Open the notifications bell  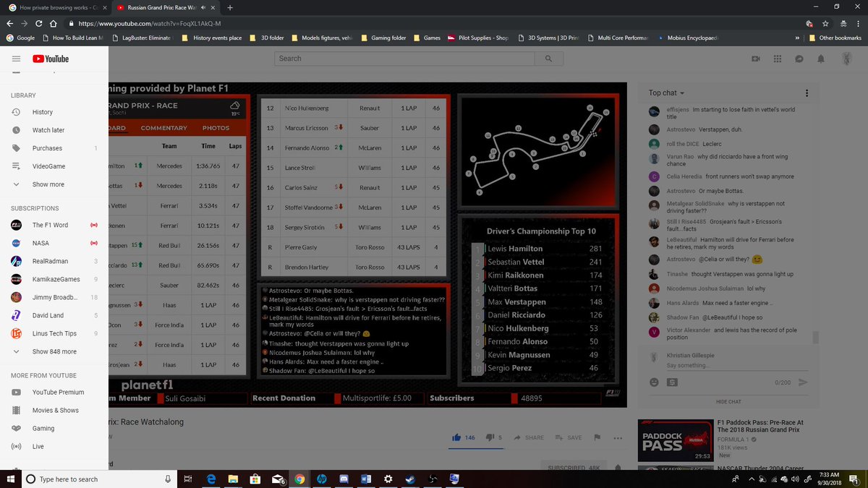click(821, 59)
